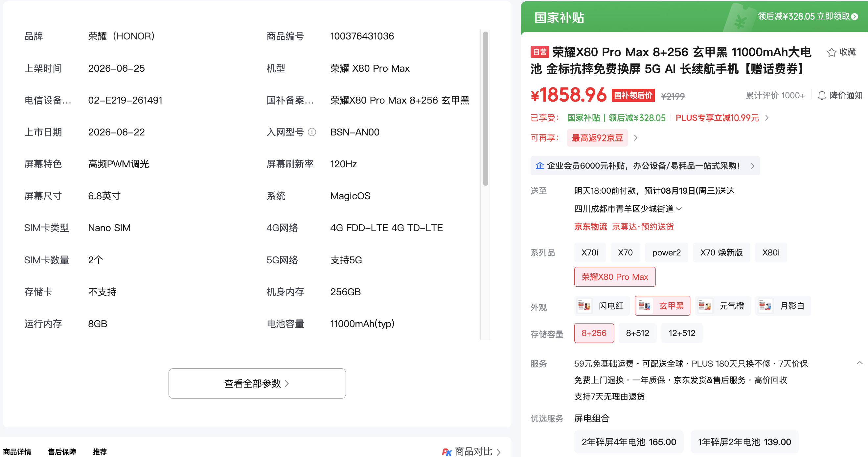Click the 高频PWM调光 value

coord(119,164)
